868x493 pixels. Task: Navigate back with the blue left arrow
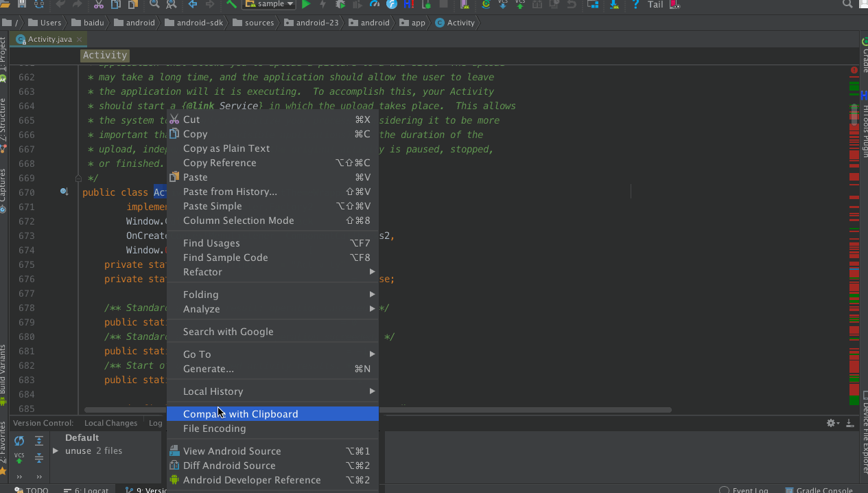[x=193, y=4]
